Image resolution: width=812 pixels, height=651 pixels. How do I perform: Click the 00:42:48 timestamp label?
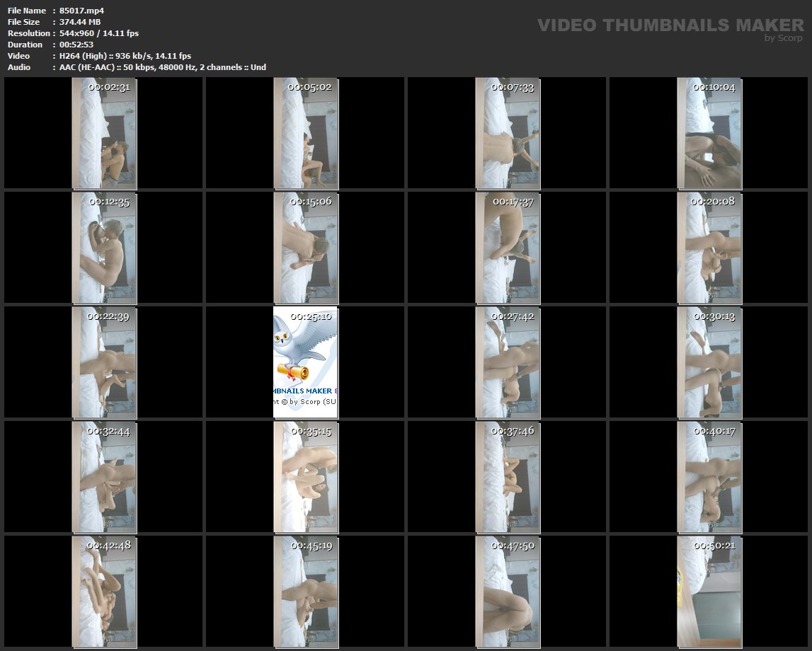(x=108, y=546)
